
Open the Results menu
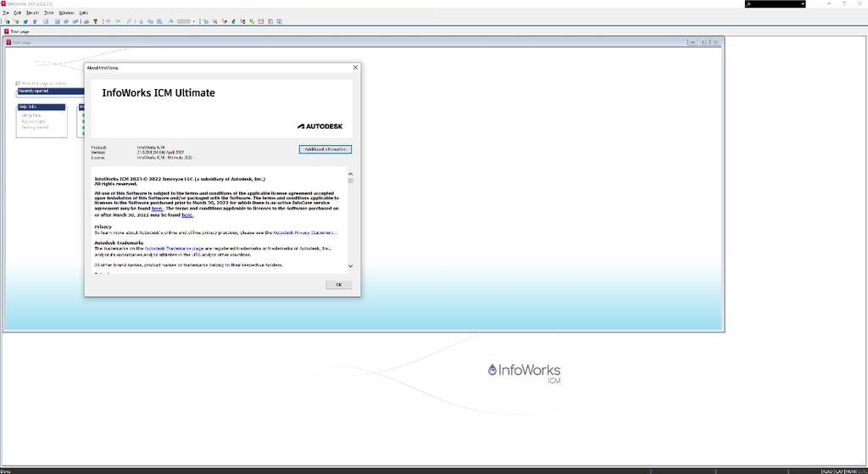33,13
